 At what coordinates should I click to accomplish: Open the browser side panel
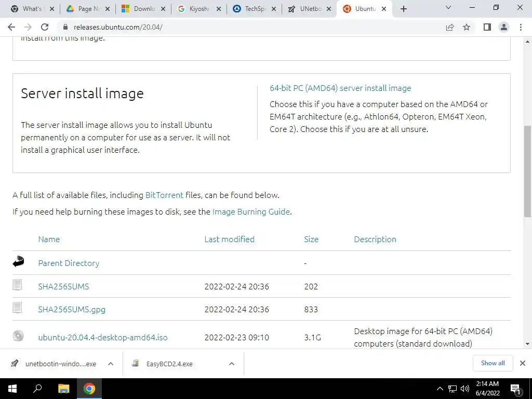click(487, 27)
